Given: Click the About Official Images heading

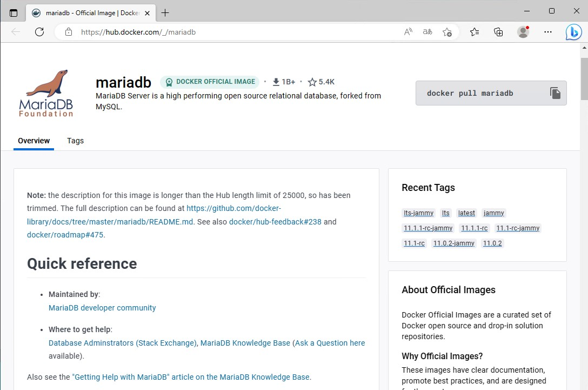Looking at the screenshot, I should coord(449,290).
